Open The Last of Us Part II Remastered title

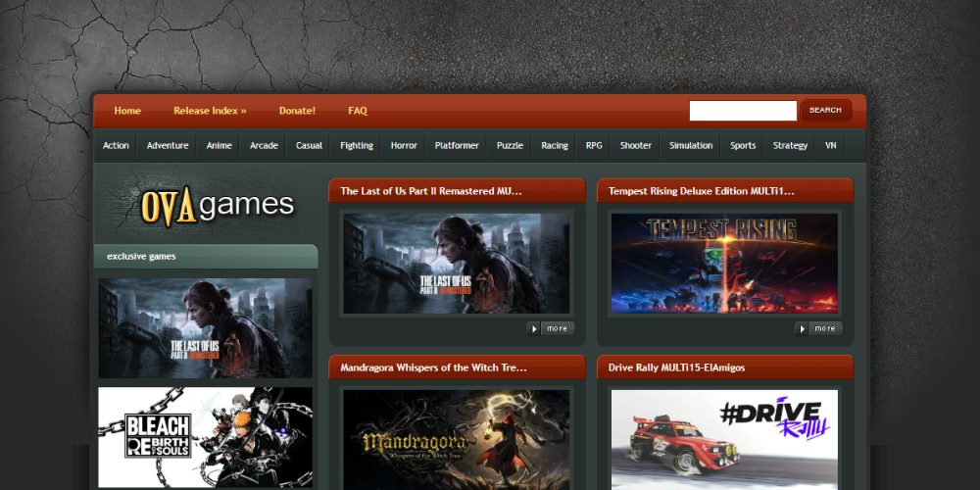[x=431, y=191]
